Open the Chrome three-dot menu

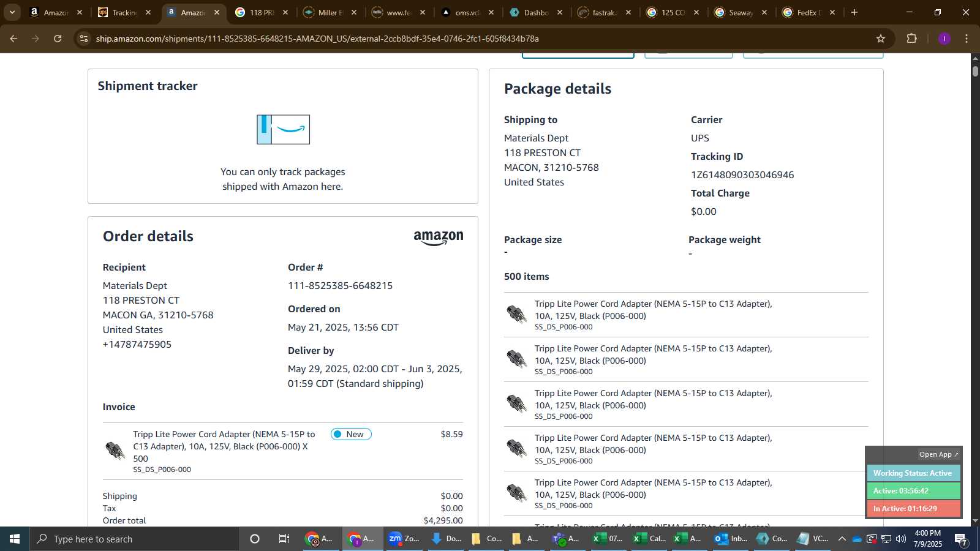click(967, 39)
